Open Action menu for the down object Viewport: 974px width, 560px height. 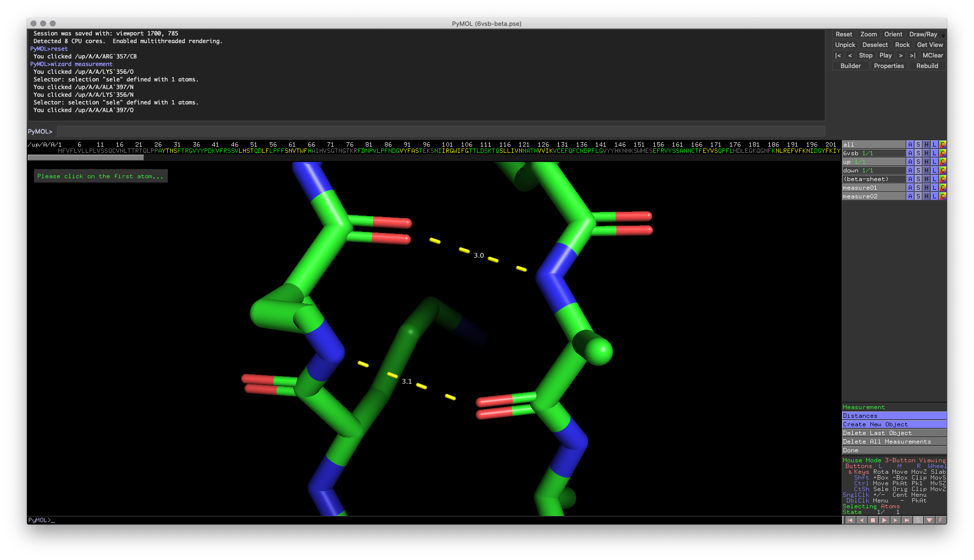910,171
